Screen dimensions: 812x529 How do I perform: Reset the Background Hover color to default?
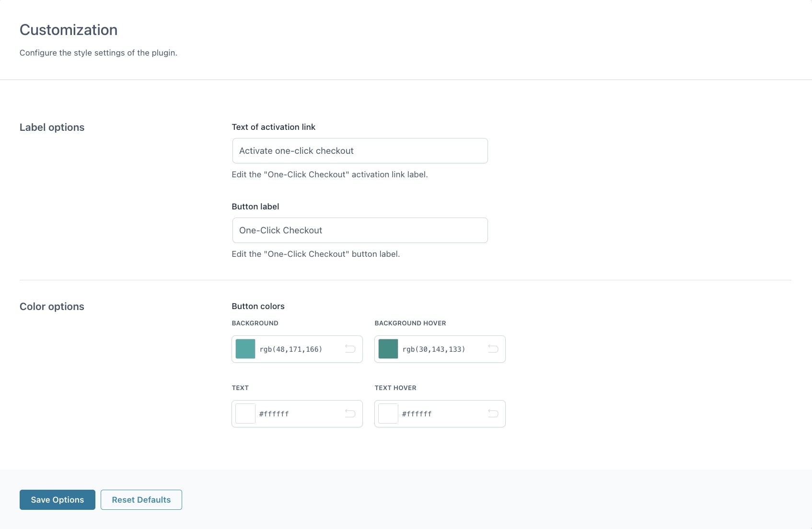point(493,349)
